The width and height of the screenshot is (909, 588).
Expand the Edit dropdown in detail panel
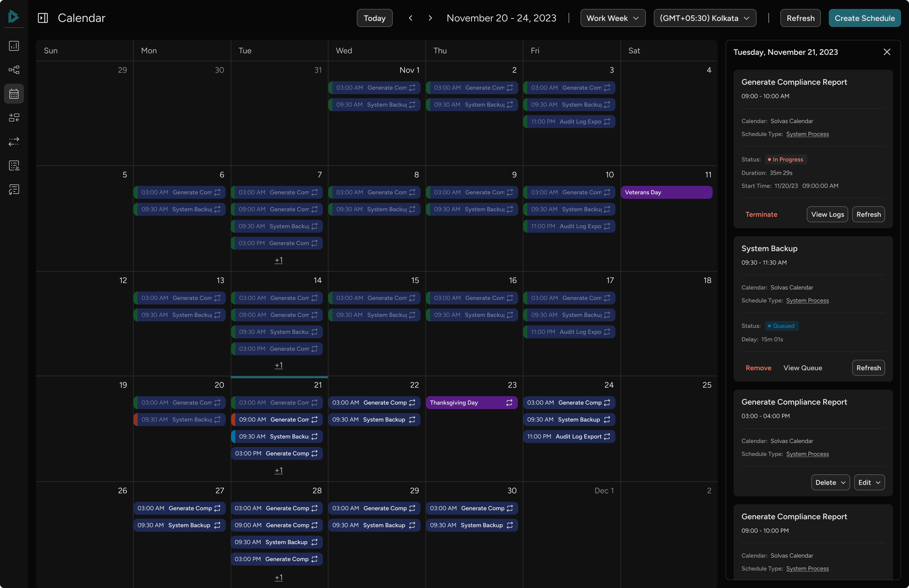869,482
